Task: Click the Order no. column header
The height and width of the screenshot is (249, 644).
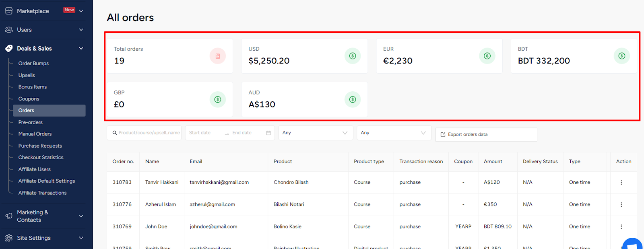Action: pyautogui.click(x=123, y=162)
